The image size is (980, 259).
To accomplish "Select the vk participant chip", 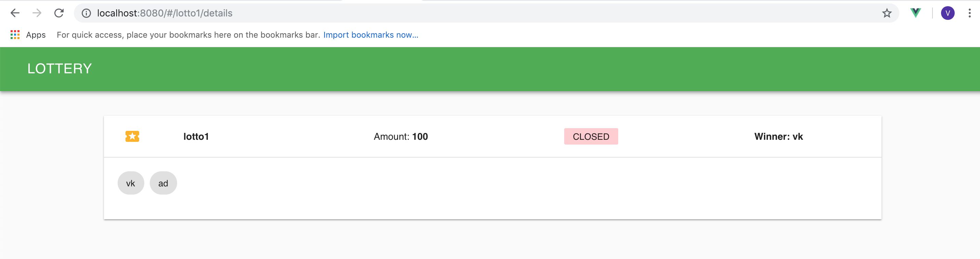I will pyautogui.click(x=131, y=183).
